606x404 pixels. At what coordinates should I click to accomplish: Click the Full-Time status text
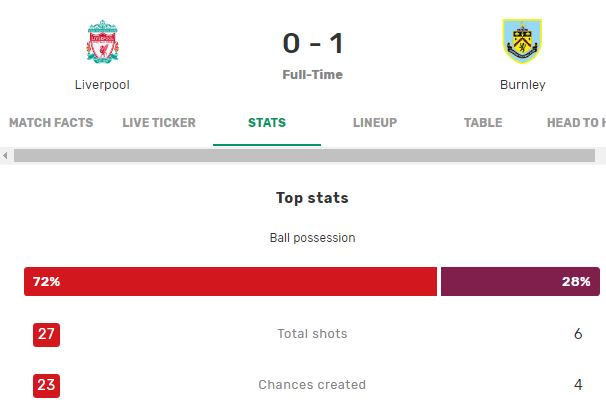tap(312, 75)
